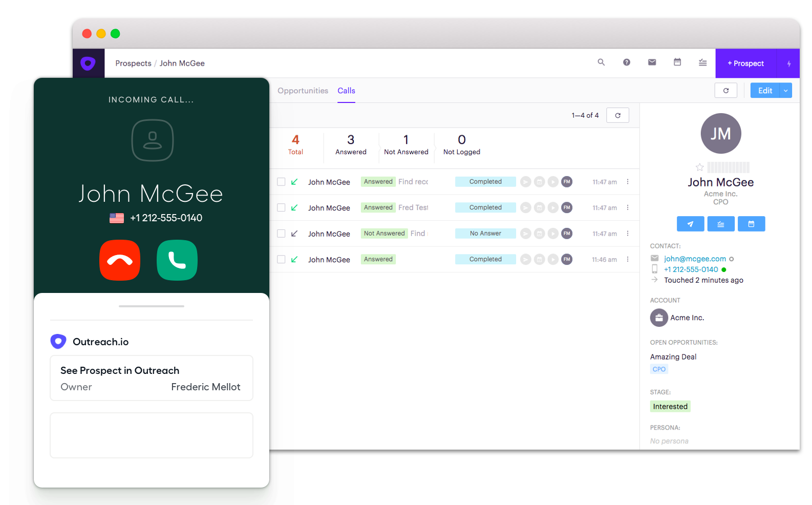The image size is (812, 505).
Task: Schedule meeting using blue calendar button
Action: (751, 224)
